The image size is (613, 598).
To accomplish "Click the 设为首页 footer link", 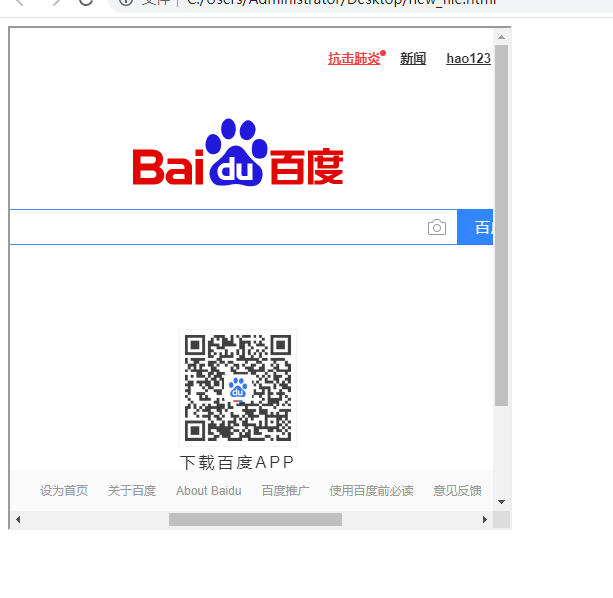I will 64,491.
